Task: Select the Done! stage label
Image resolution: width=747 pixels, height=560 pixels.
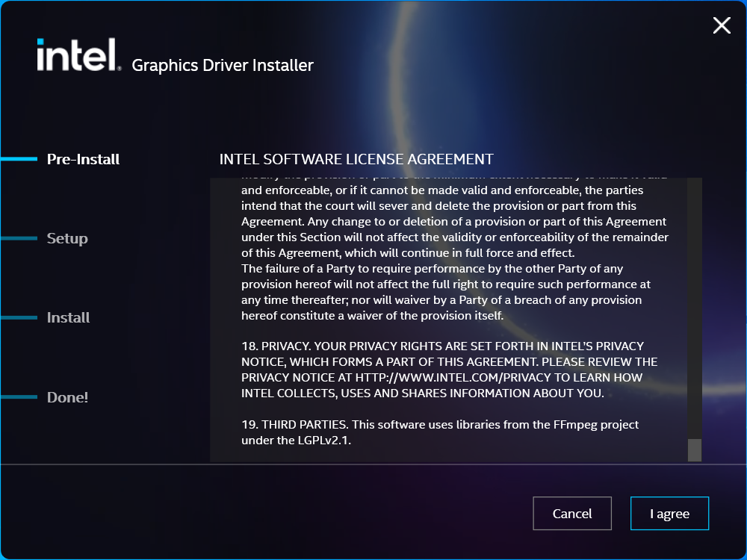Action: click(x=67, y=397)
